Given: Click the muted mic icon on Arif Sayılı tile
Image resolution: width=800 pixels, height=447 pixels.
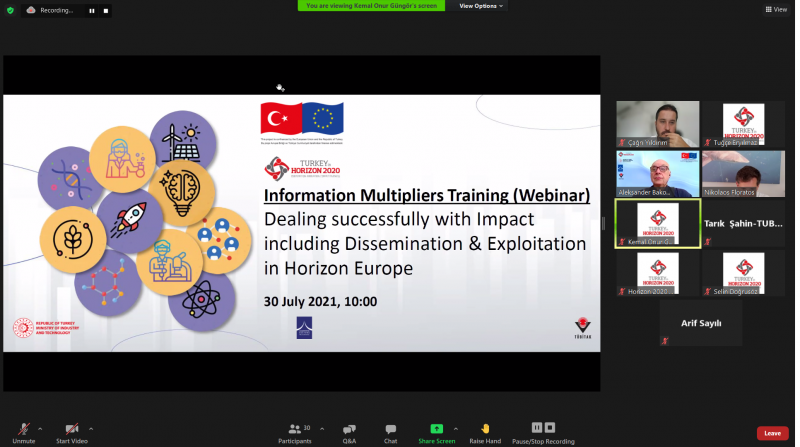Looking at the screenshot, I should pos(665,341).
